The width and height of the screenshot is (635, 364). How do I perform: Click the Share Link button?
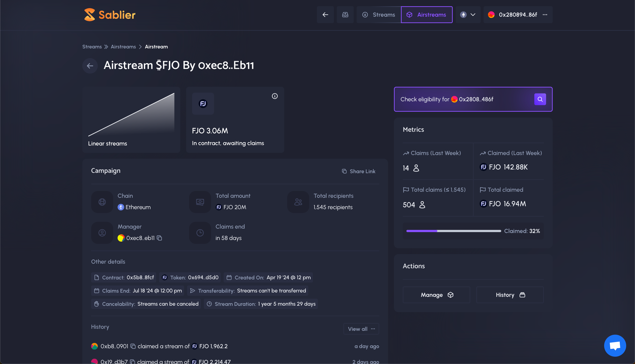click(x=358, y=171)
